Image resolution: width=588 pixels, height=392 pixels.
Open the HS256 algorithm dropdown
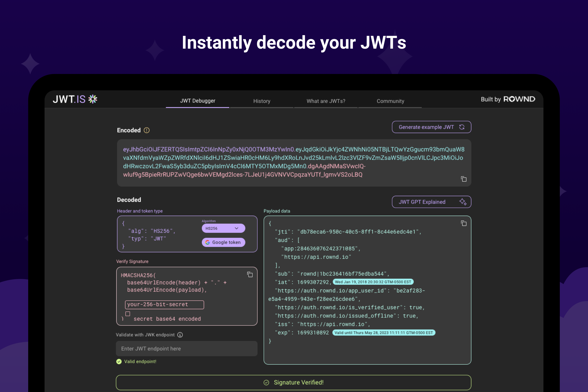click(x=220, y=228)
